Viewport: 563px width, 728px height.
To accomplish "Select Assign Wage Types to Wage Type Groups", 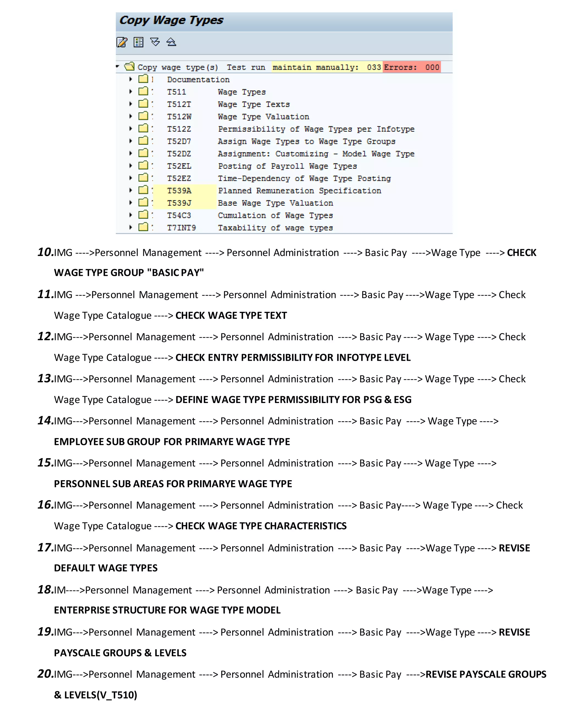I will click(x=307, y=141).
